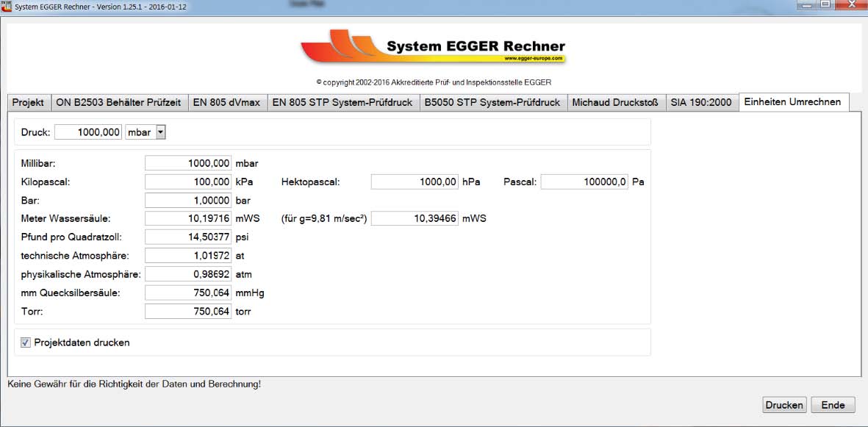This screenshot has height=427, width=868.
Task: Switch to Michaud Druckstoß tab
Action: (615, 102)
